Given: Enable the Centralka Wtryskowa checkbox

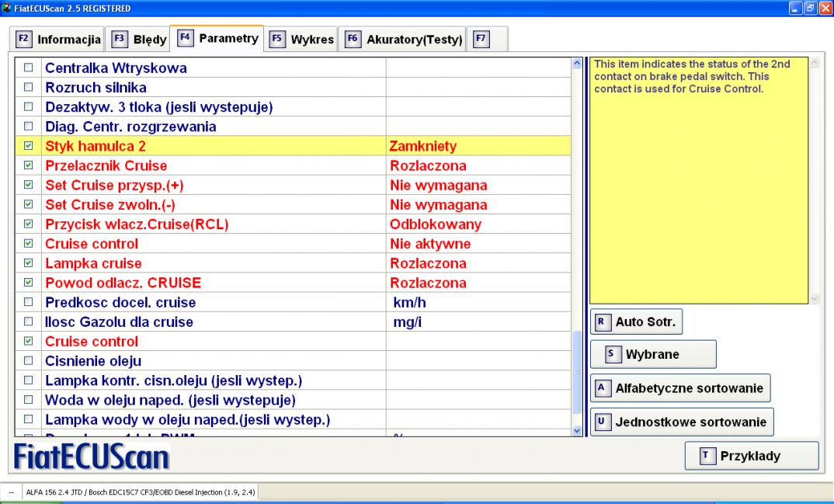Looking at the screenshot, I should 29,68.
